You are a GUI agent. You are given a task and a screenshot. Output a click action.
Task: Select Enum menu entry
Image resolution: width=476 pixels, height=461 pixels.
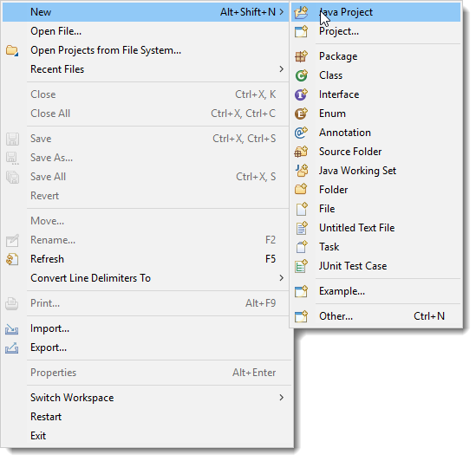pos(375,114)
